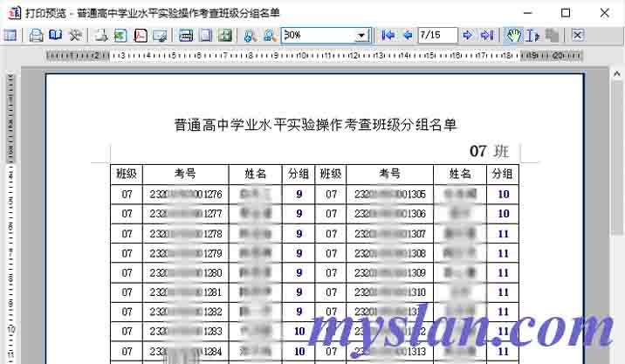
Task: Go to the next page
Action: [x=468, y=35]
